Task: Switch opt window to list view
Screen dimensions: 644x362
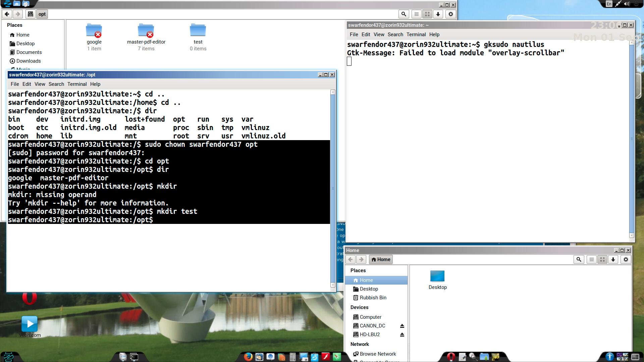Action: coord(416,14)
